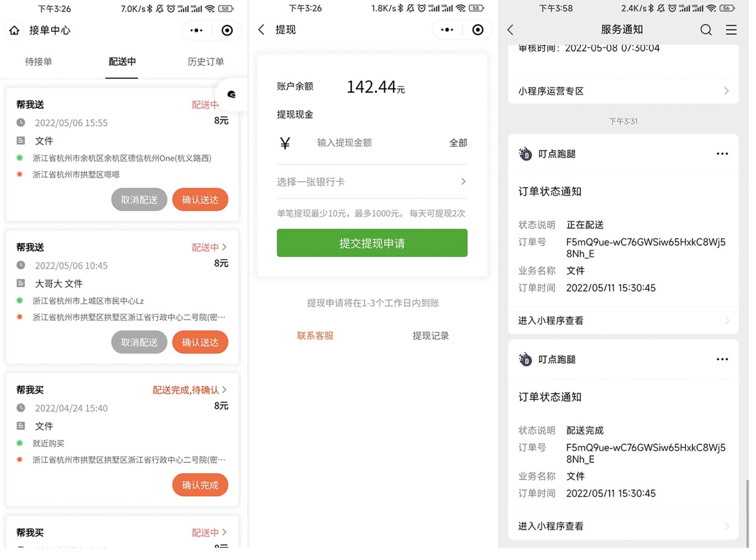The image size is (756, 560).
Task: Click the "..." capsule on 提现 page
Action: 446,30
